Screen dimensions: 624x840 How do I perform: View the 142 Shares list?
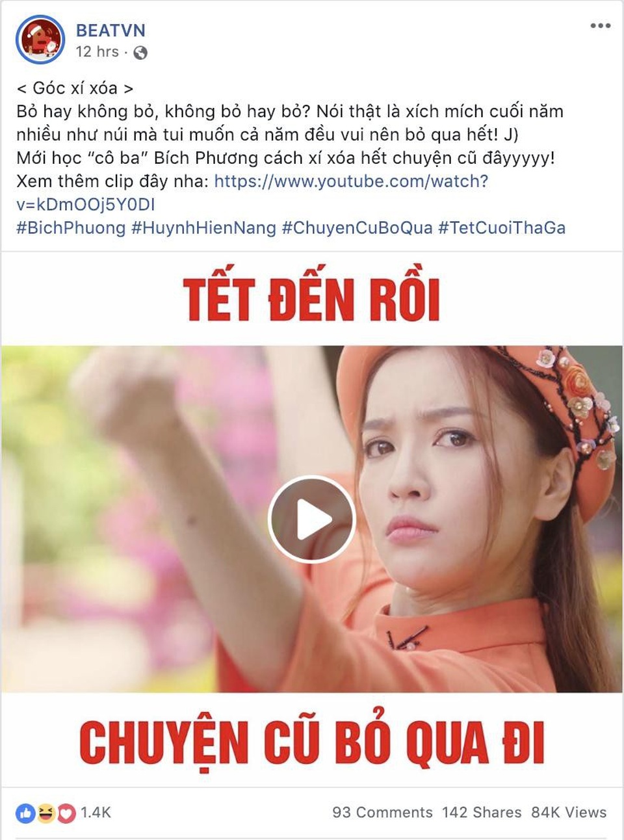click(x=482, y=812)
